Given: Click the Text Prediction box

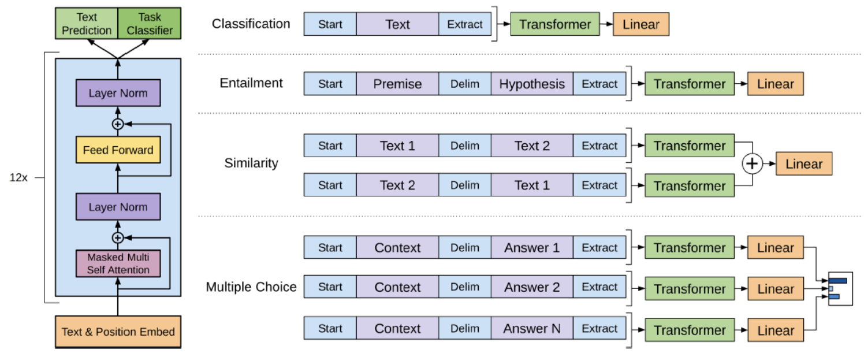Looking at the screenshot, I should (87, 24).
